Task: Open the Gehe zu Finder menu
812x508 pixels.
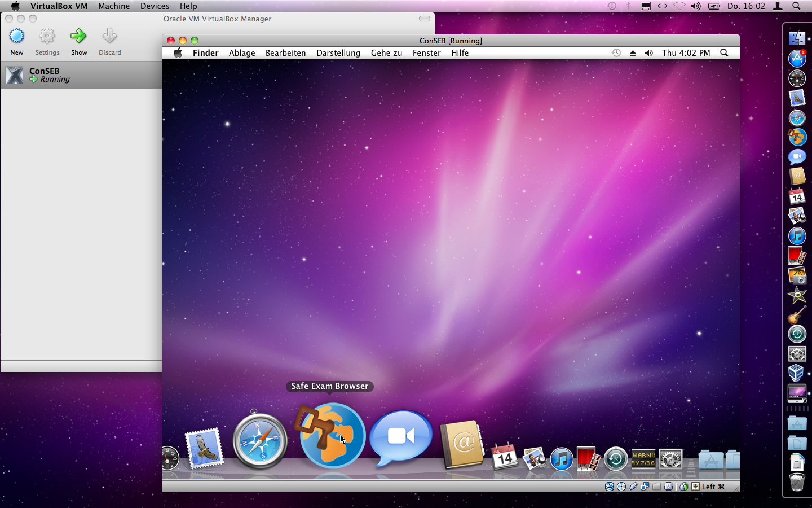Action: [386, 52]
